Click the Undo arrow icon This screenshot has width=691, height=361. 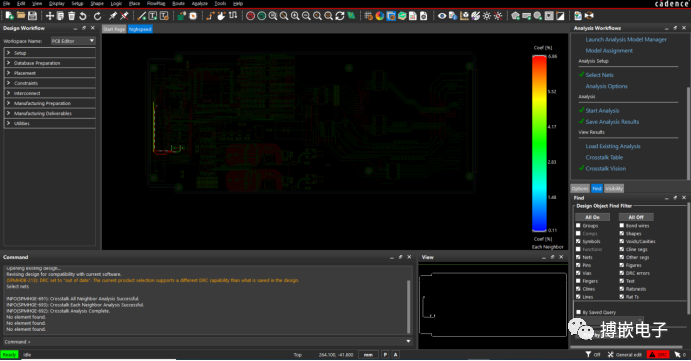click(83, 16)
